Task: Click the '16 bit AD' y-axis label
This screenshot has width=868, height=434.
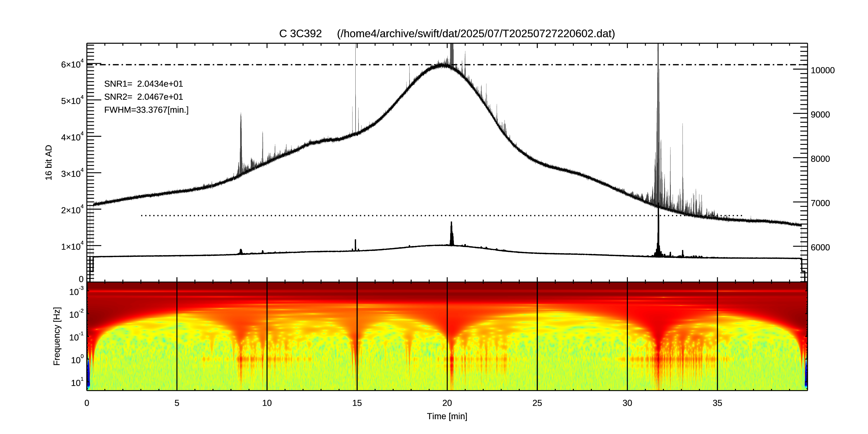Action: tap(49, 162)
